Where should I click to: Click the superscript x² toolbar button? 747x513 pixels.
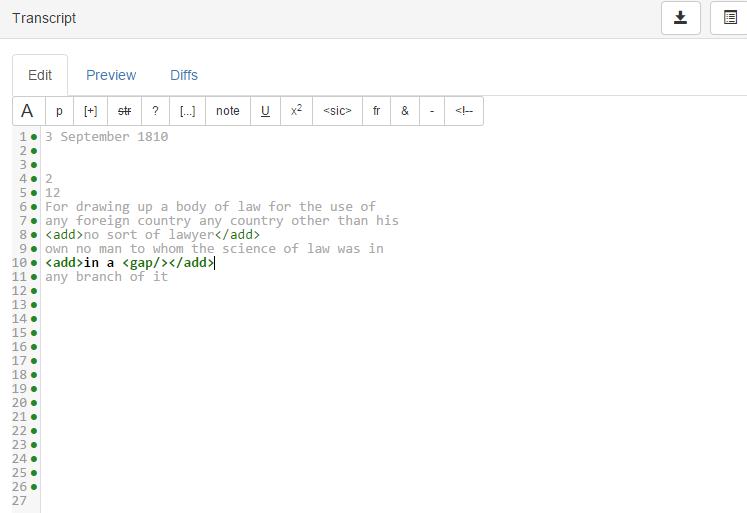point(296,111)
